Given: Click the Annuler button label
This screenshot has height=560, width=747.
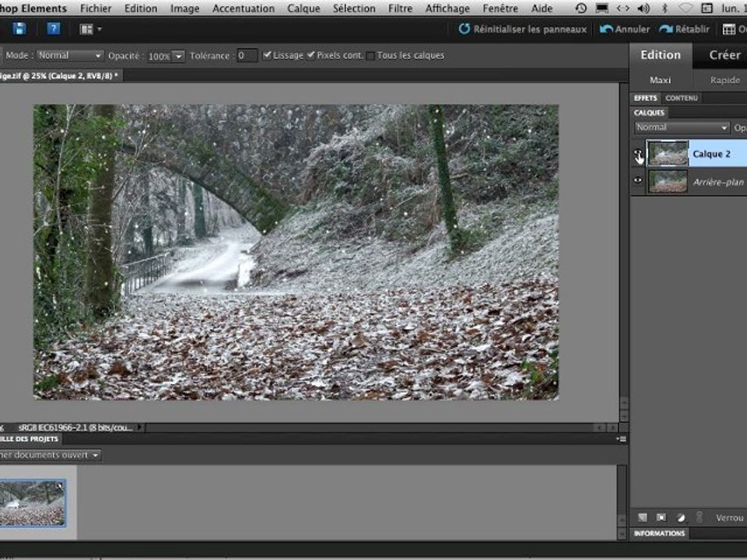Looking at the screenshot, I should [x=632, y=30].
